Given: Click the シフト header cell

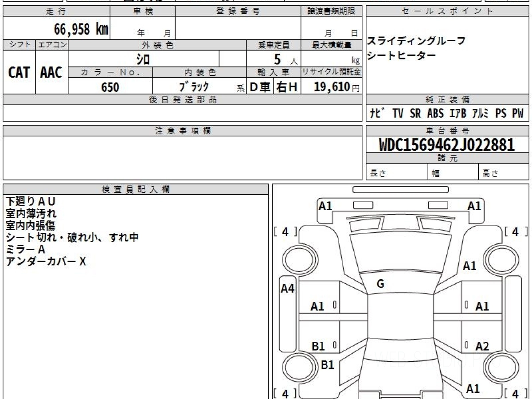Looking at the screenshot, I should 19,45.
